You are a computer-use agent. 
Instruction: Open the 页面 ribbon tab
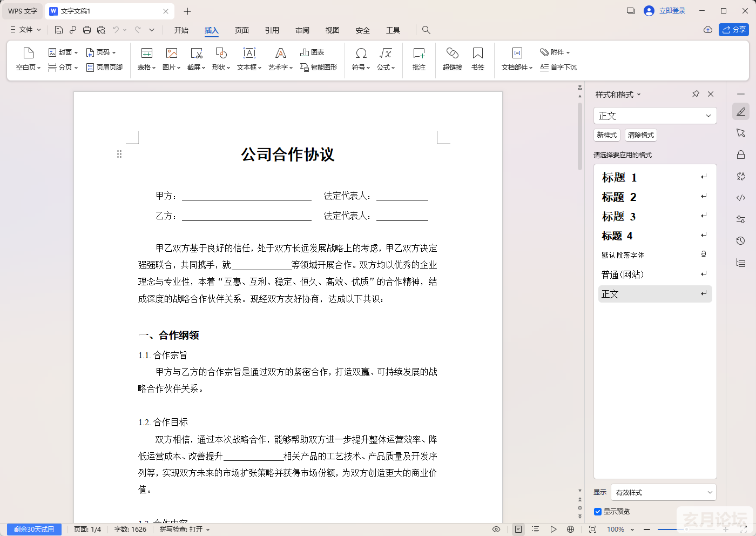(242, 30)
